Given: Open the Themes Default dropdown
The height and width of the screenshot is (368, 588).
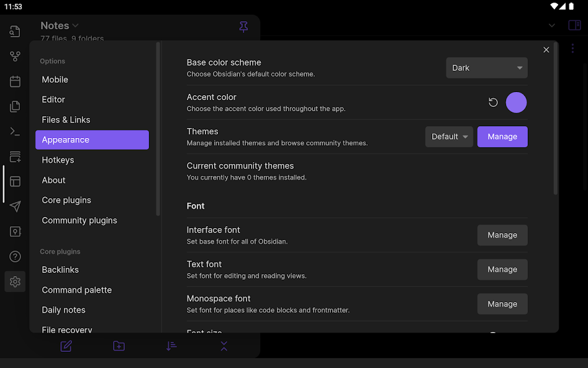Looking at the screenshot, I should pyautogui.click(x=449, y=136).
